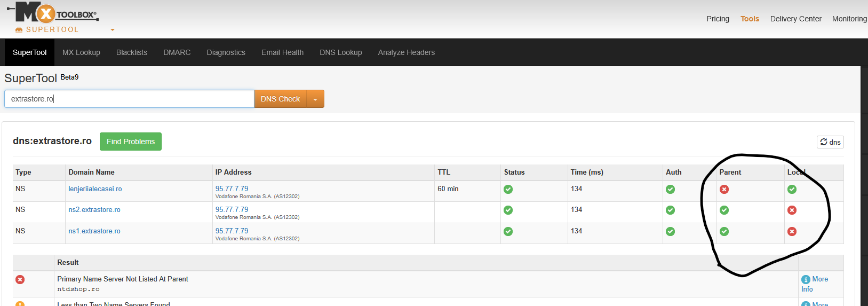Switch to MX Lookup tab
Image resolution: width=868 pixels, height=306 pixels.
pos(81,52)
